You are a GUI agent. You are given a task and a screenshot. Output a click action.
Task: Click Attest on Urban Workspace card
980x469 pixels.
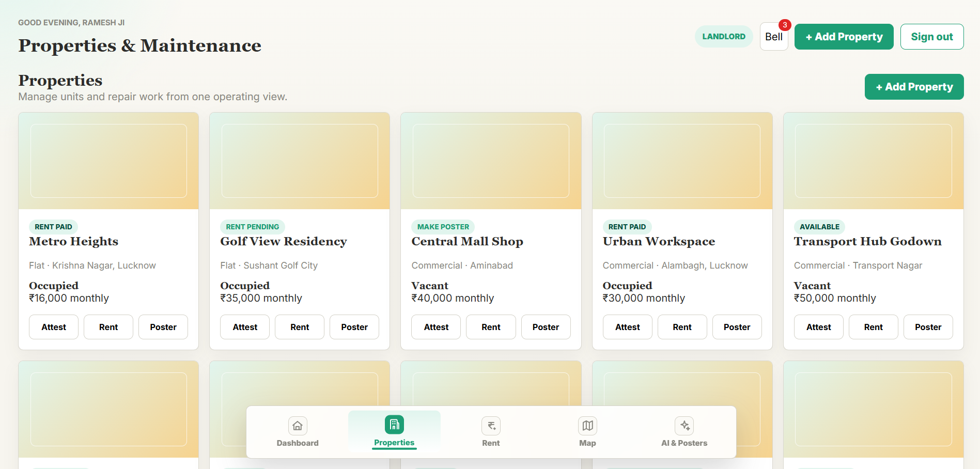pyautogui.click(x=628, y=327)
